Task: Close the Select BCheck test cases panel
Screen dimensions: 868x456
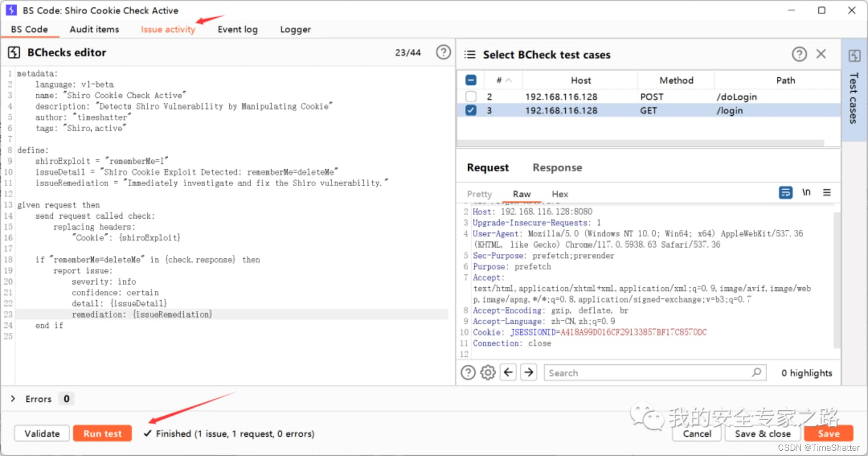Action: click(x=821, y=54)
